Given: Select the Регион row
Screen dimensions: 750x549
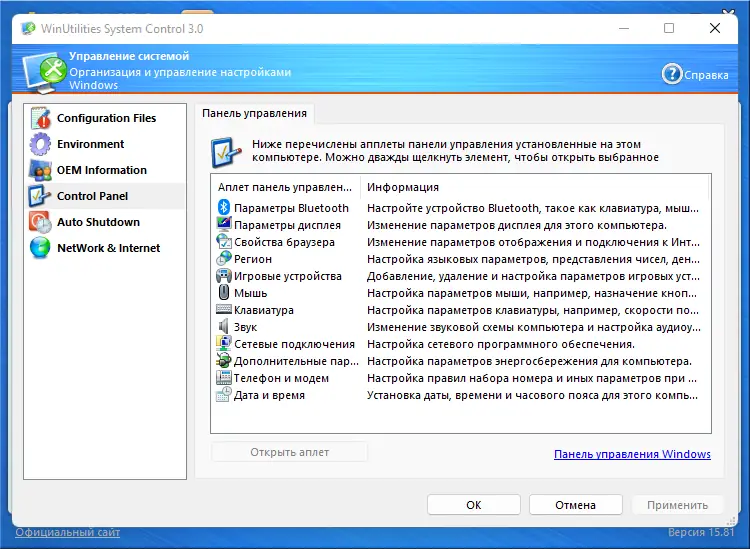Looking at the screenshot, I should (x=460, y=259).
